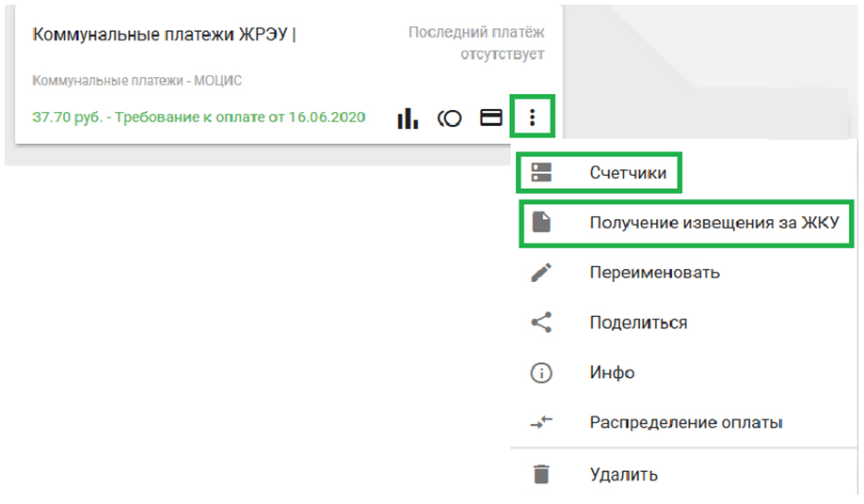This screenshot has width=864, height=504.
Task: Click the meters icon beside Счетчики
Action: [541, 173]
